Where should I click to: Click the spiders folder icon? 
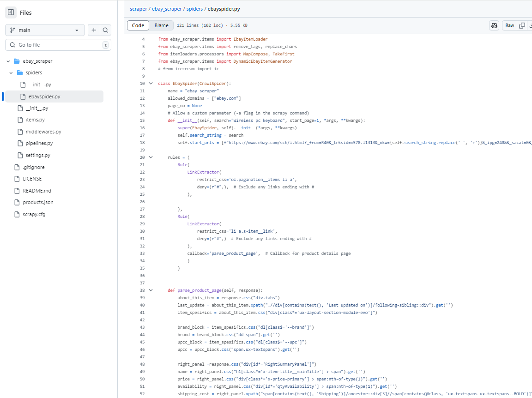click(20, 73)
